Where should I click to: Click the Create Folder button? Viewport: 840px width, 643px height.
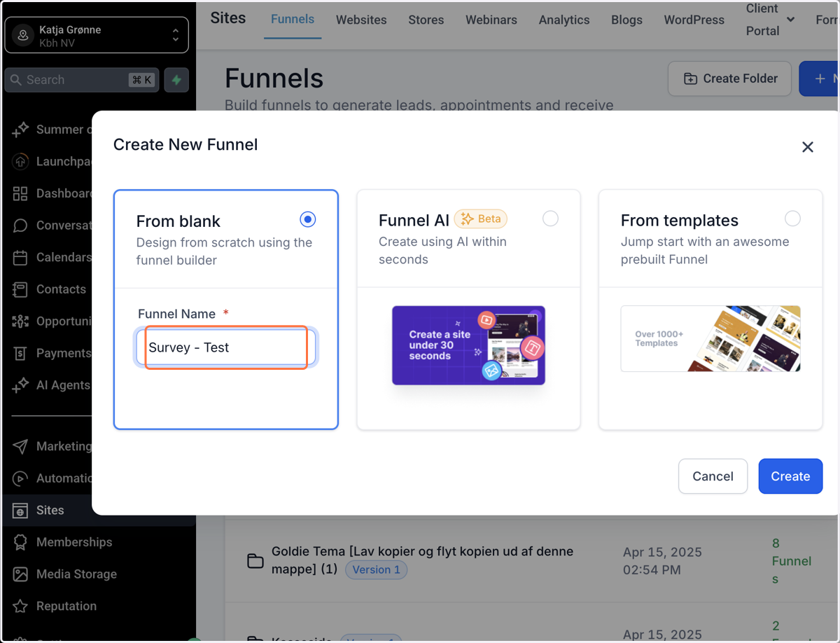click(729, 78)
